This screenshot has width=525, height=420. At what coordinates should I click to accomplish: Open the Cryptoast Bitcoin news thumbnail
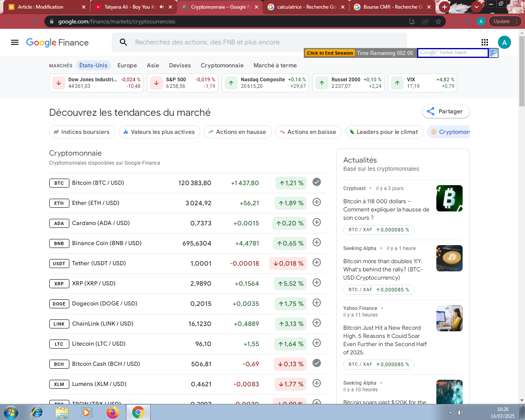449,198
